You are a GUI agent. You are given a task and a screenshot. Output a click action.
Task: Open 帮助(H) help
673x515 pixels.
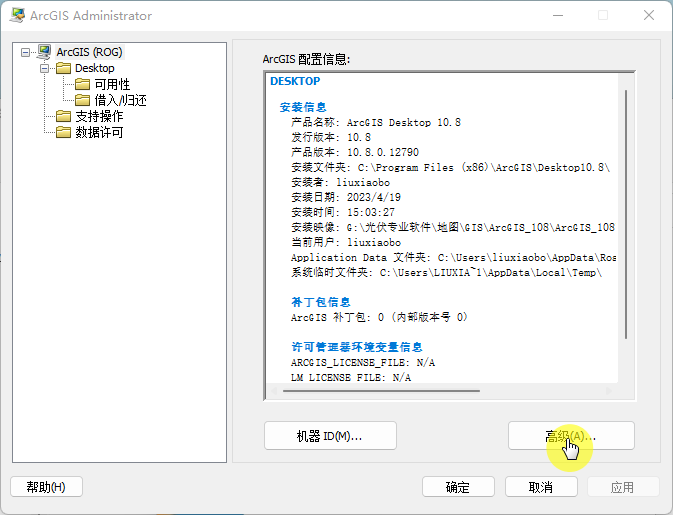coord(46,487)
